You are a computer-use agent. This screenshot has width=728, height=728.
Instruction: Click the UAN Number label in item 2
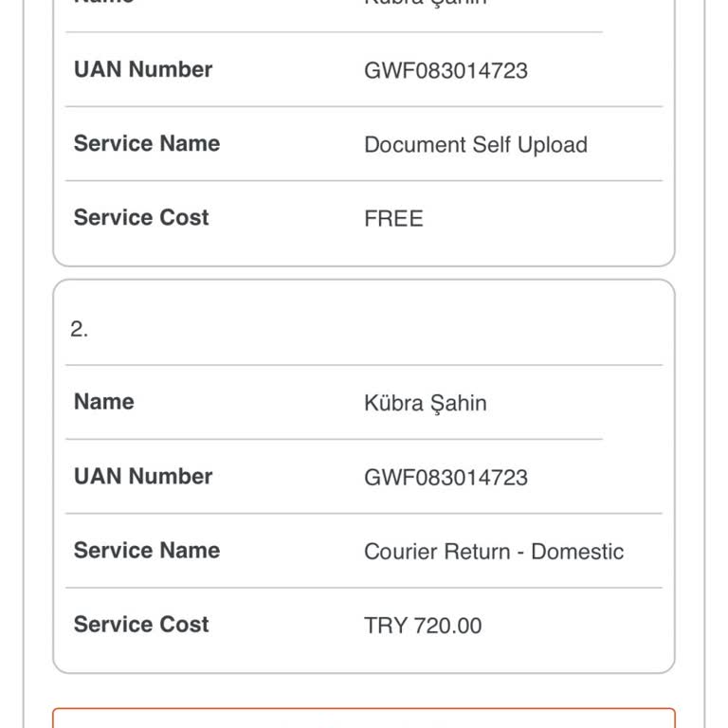(x=143, y=476)
